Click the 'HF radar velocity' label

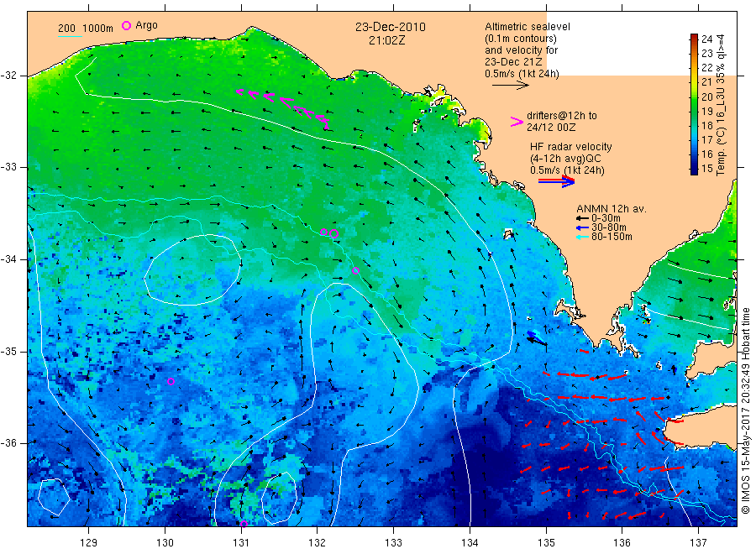571,146
